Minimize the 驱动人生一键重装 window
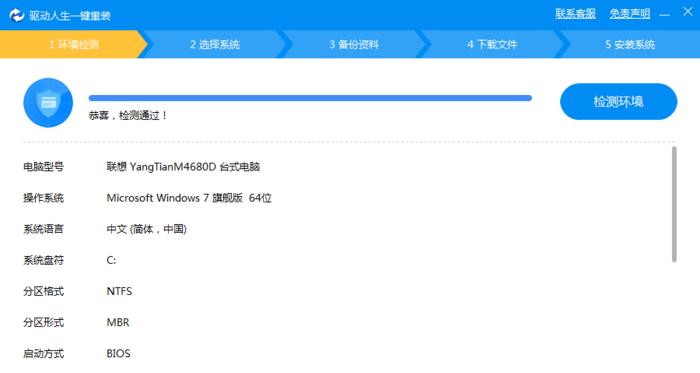 (665, 15)
